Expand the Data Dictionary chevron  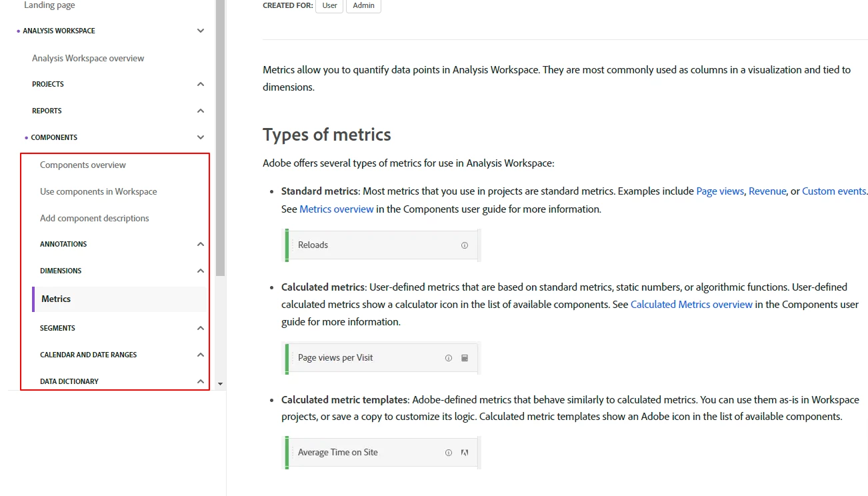[x=201, y=381]
